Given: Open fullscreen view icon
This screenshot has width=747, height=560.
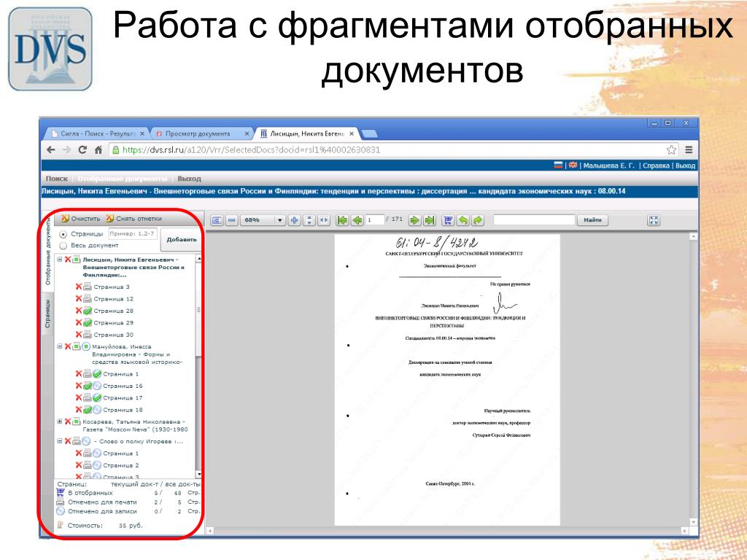Looking at the screenshot, I should click(x=654, y=220).
